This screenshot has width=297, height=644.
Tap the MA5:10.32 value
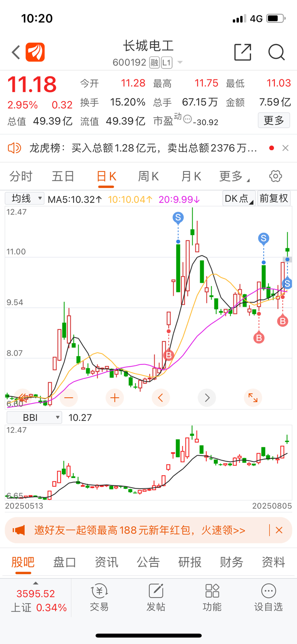(75, 199)
